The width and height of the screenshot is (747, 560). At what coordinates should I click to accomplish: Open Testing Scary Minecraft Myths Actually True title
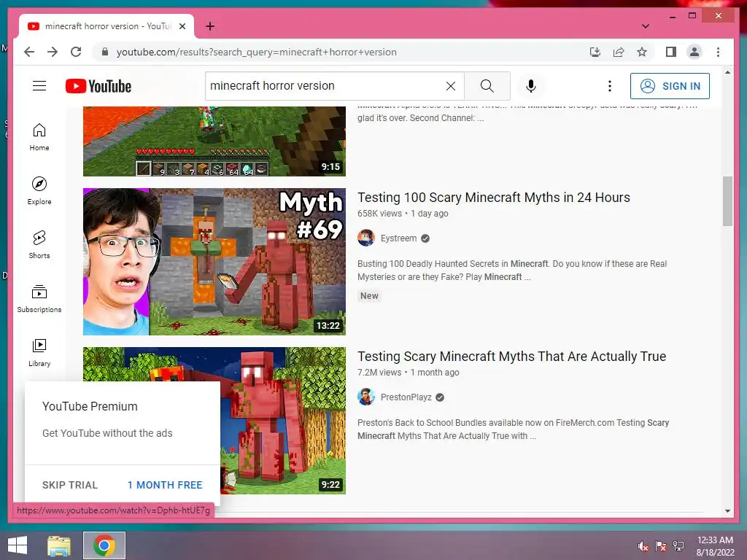[x=511, y=356]
